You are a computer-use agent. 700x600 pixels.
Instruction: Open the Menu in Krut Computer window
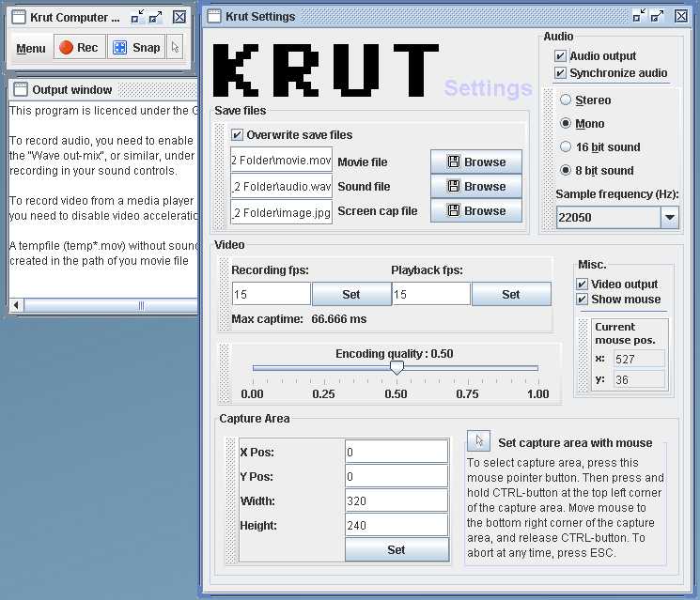[31, 48]
